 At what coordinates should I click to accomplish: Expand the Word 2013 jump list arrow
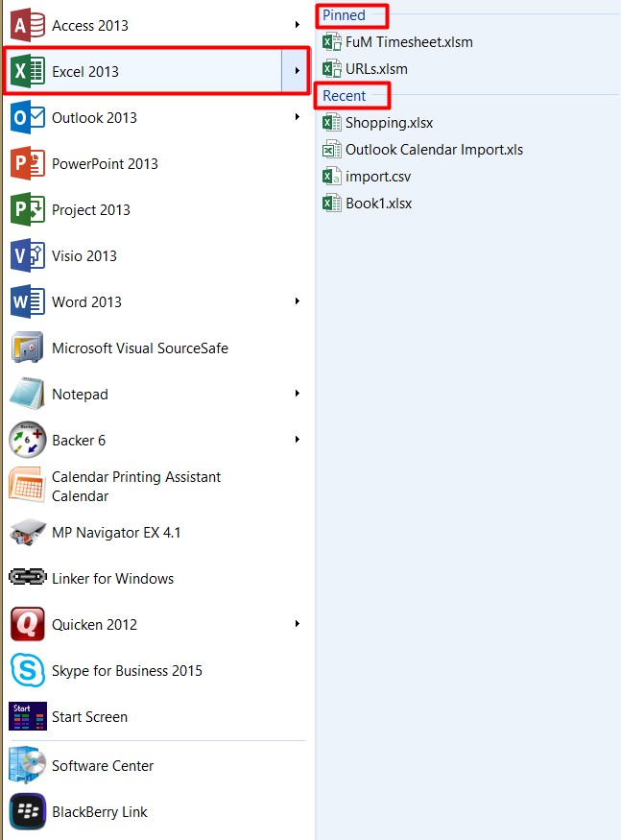click(x=297, y=301)
